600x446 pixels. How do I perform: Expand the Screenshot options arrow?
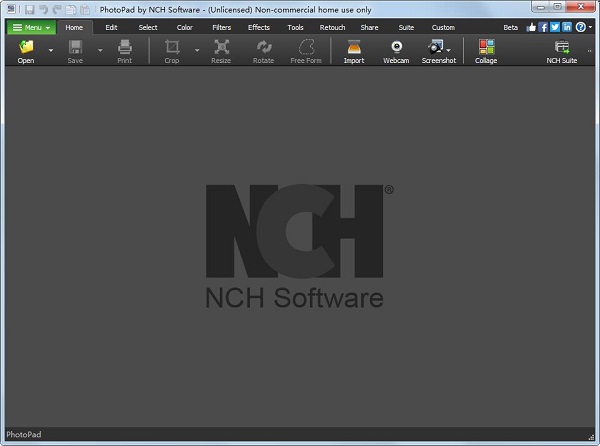(448, 50)
